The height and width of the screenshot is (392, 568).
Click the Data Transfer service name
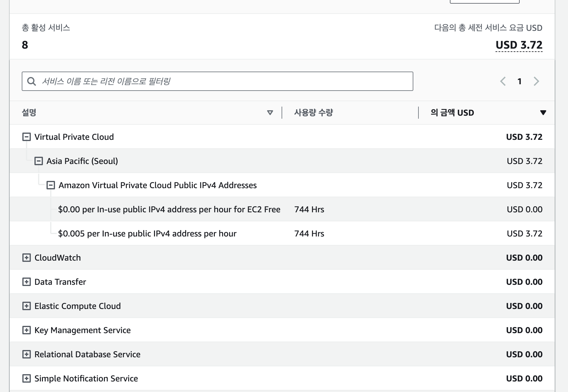point(60,282)
